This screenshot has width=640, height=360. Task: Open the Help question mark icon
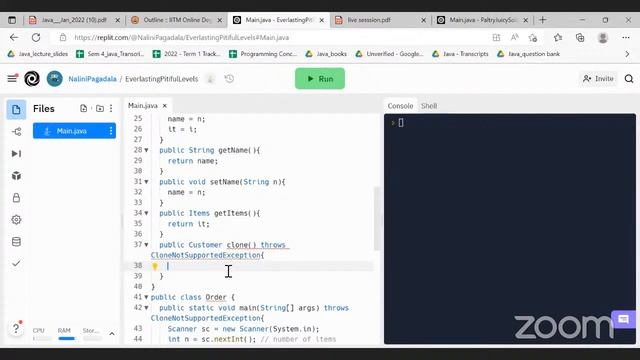pos(16,328)
